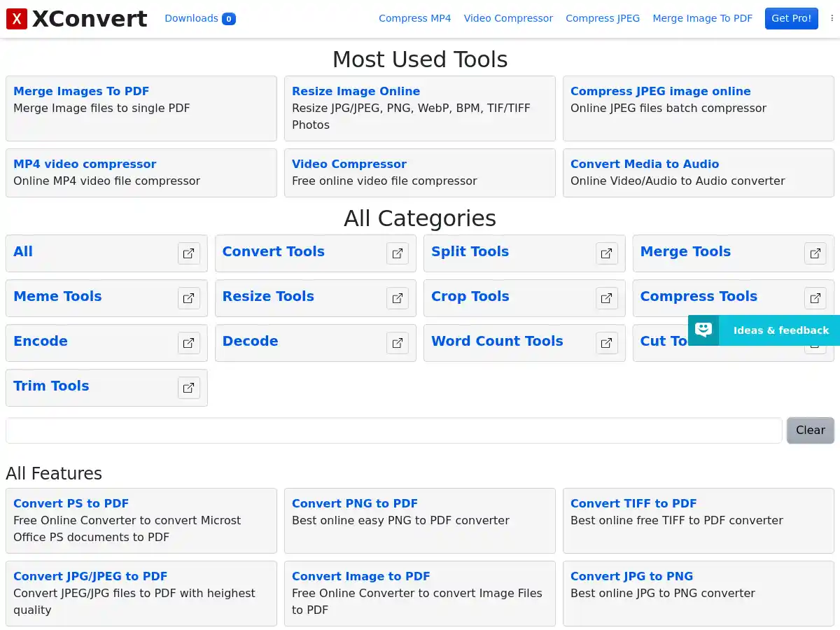This screenshot has width=840, height=630.
Task: Open the Convert JPG to PNG feature
Action: (x=631, y=576)
